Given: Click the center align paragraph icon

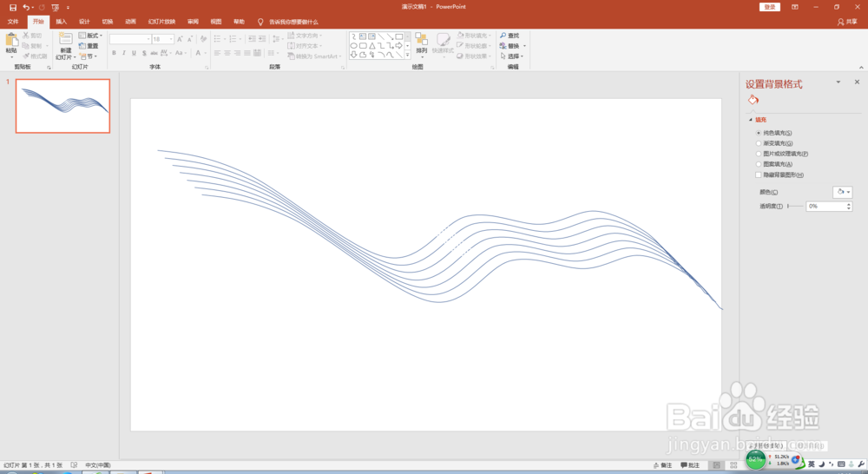Looking at the screenshot, I should (x=227, y=53).
